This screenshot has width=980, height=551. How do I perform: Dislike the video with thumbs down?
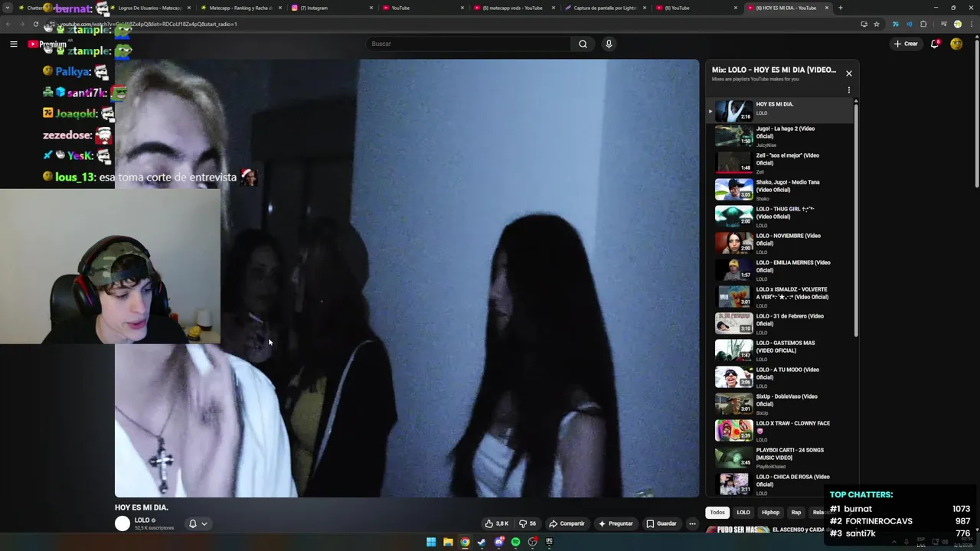pyautogui.click(x=528, y=523)
